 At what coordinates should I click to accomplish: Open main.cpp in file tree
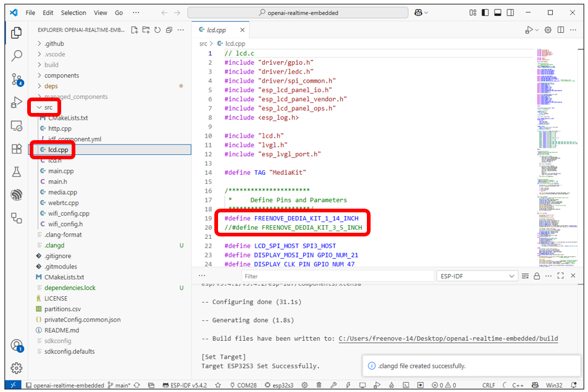61,171
